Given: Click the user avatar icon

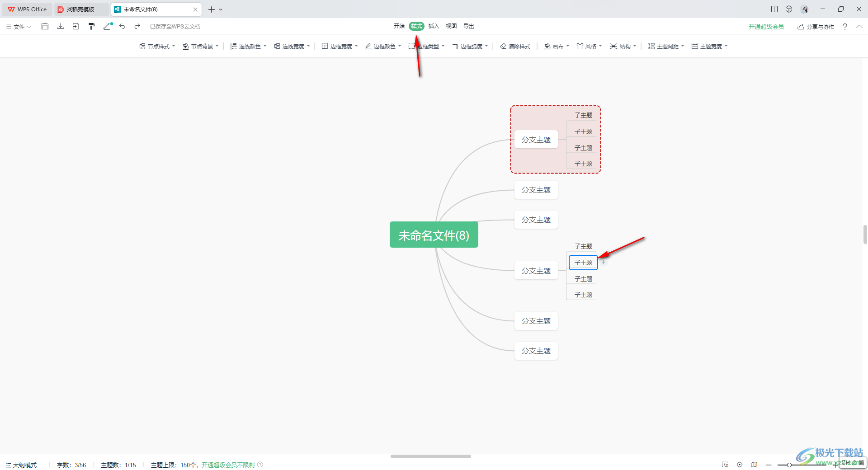Looking at the screenshot, I should pyautogui.click(x=804, y=9).
